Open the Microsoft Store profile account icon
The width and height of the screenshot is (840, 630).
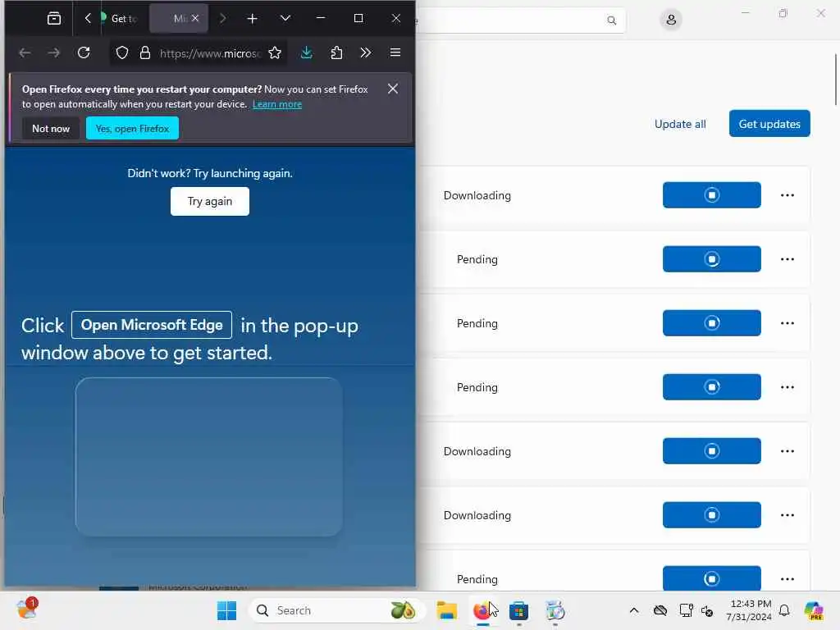(671, 21)
